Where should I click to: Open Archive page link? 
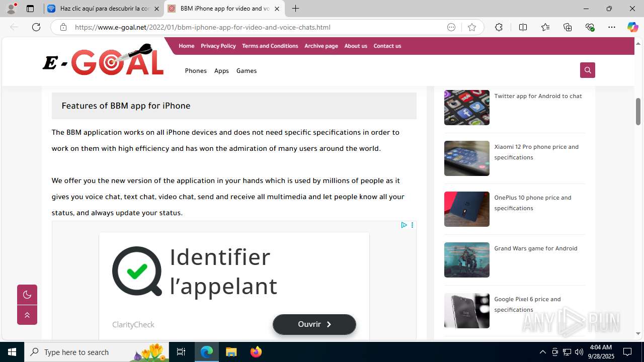(x=321, y=46)
